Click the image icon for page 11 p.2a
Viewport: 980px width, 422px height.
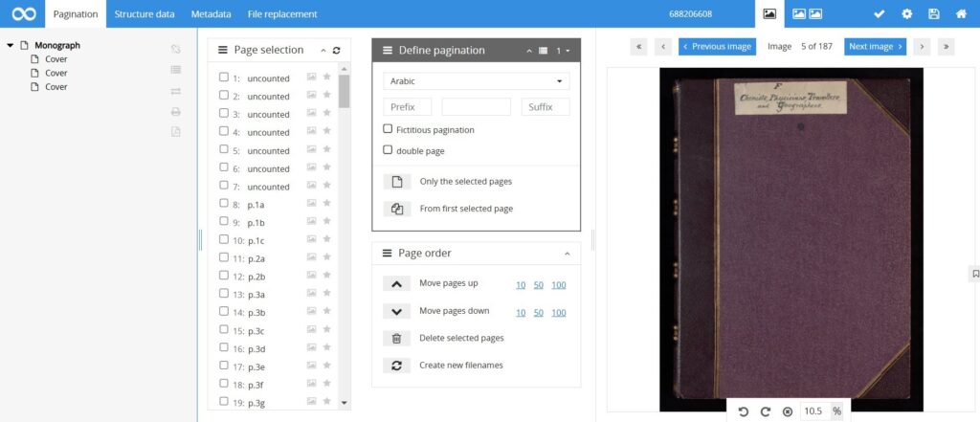311,257
